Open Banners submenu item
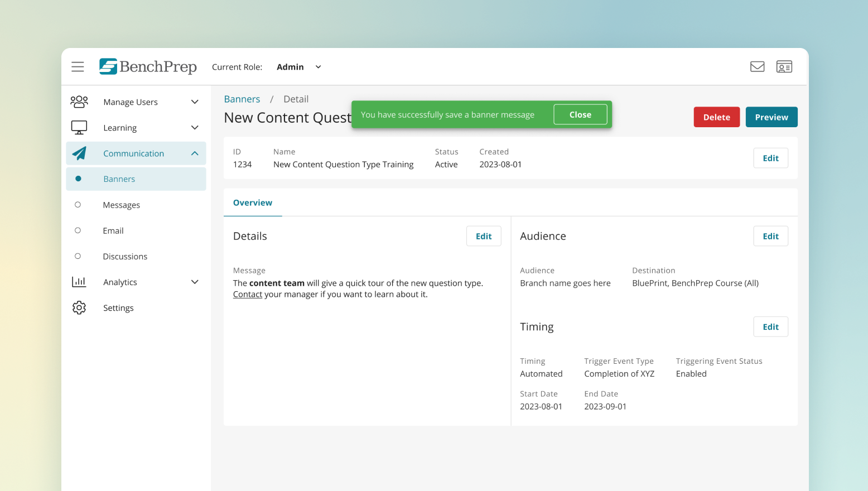Image resolution: width=868 pixels, height=491 pixels. 136,179
